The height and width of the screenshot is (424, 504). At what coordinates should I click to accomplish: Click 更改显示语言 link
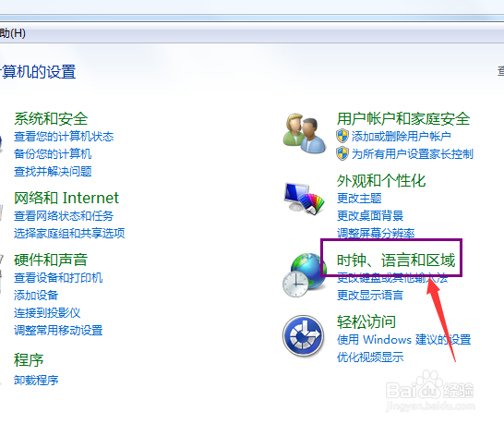370,295
